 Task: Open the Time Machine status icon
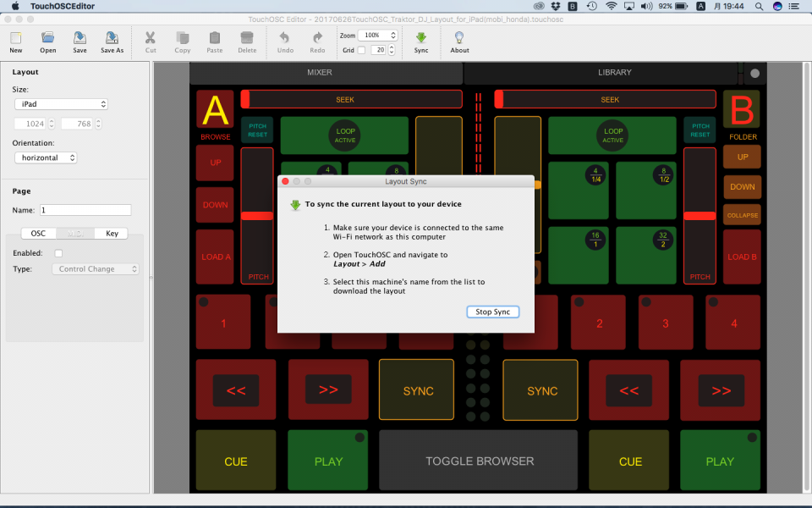(592, 6)
